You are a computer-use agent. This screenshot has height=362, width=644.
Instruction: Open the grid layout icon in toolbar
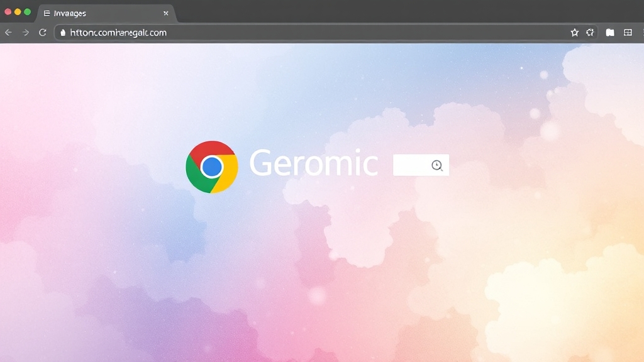coord(628,33)
